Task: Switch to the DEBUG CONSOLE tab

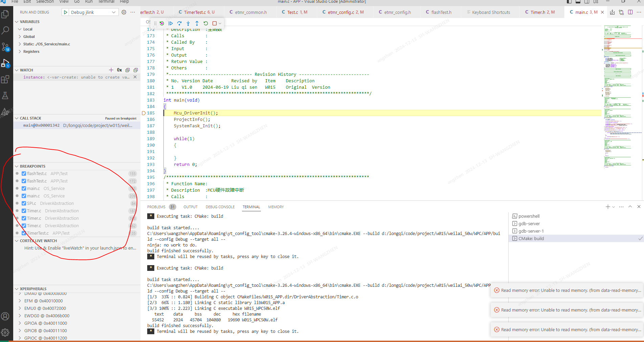Action: click(x=220, y=207)
